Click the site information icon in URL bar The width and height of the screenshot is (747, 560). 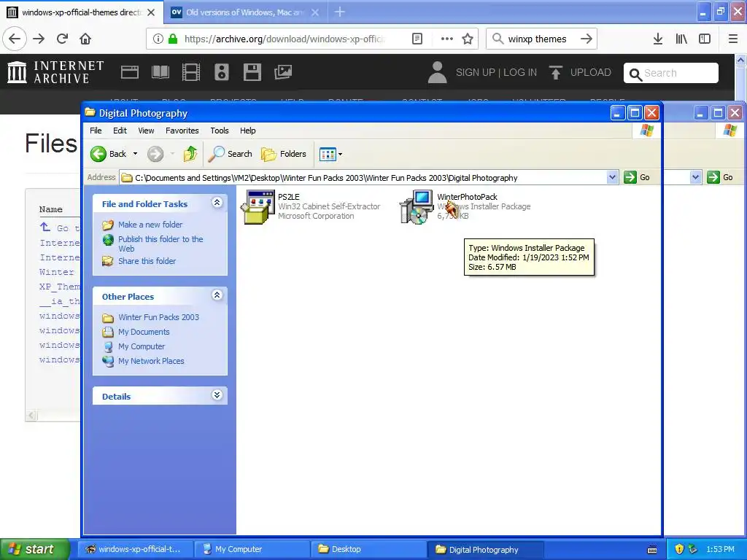[x=158, y=39]
